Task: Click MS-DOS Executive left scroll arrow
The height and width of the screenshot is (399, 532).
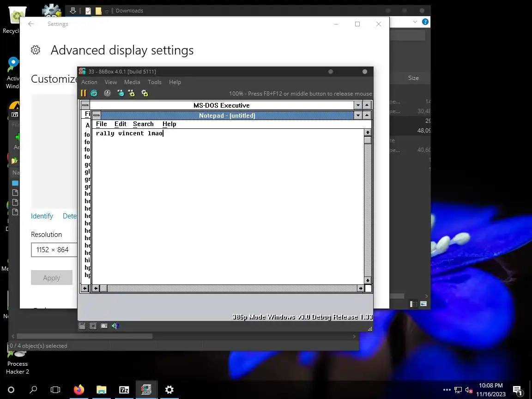Action: coord(85,288)
